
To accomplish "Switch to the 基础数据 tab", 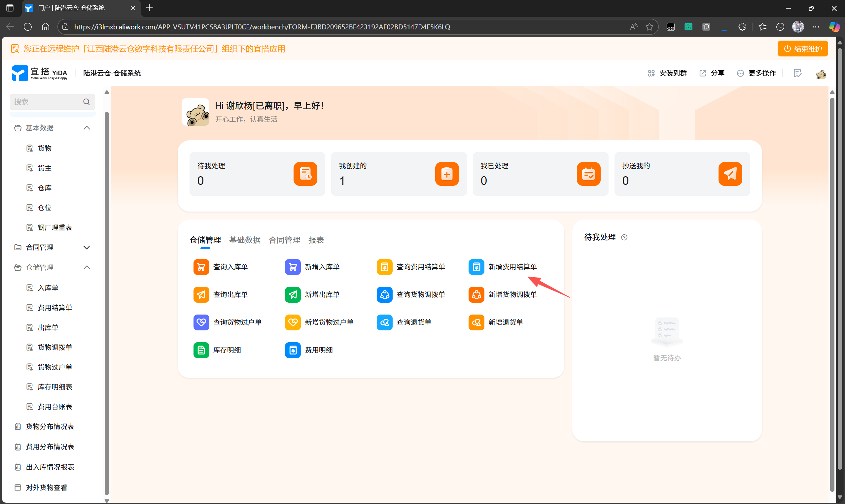I will click(x=245, y=240).
